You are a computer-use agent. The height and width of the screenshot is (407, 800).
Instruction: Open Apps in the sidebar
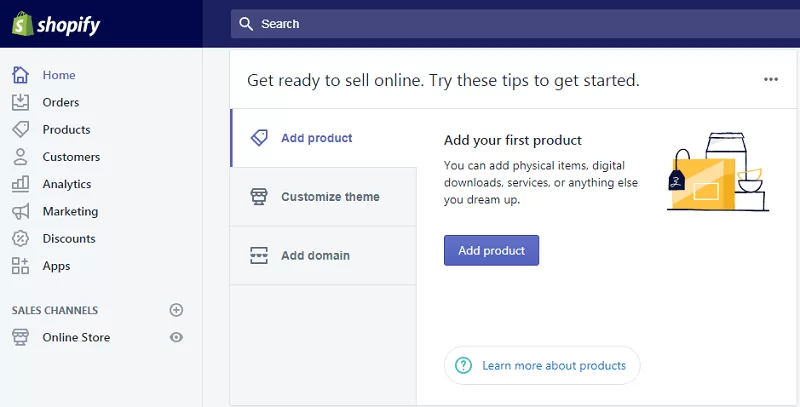(x=56, y=266)
